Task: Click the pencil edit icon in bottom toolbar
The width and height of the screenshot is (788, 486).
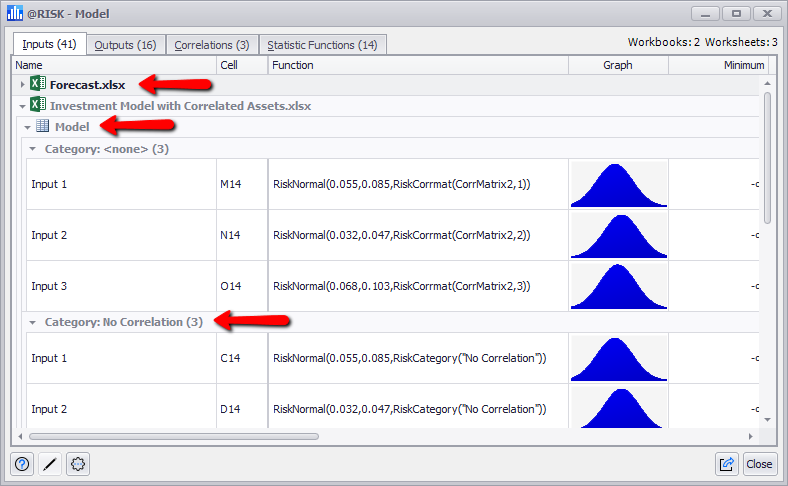Action: [49, 464]
